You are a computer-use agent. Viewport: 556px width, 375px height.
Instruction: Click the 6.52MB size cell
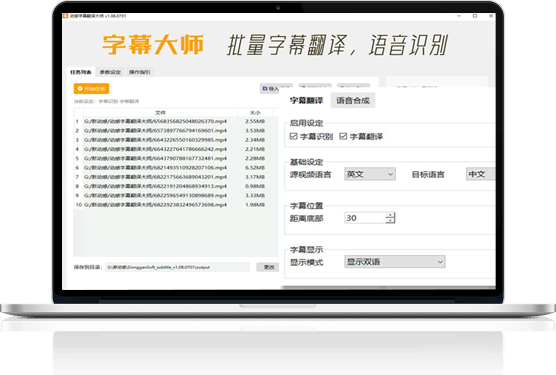click(x=255, y=168)
